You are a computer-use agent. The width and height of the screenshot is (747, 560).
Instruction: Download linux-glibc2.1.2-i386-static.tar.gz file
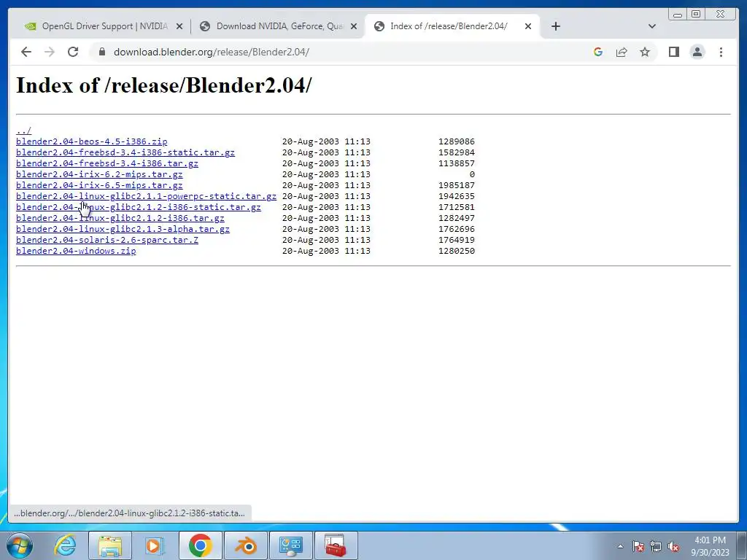point(138,207)
